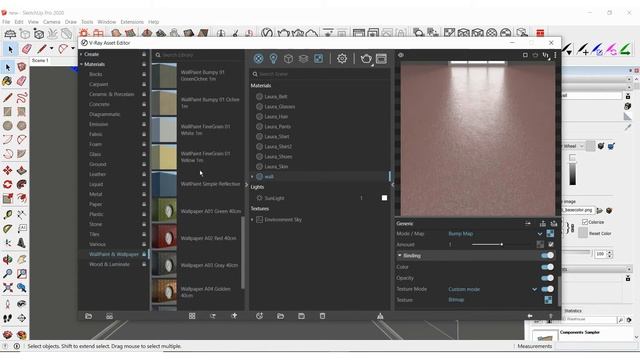Select the WallPaint & Wallpaper category
640x360 pixels.
113,254
